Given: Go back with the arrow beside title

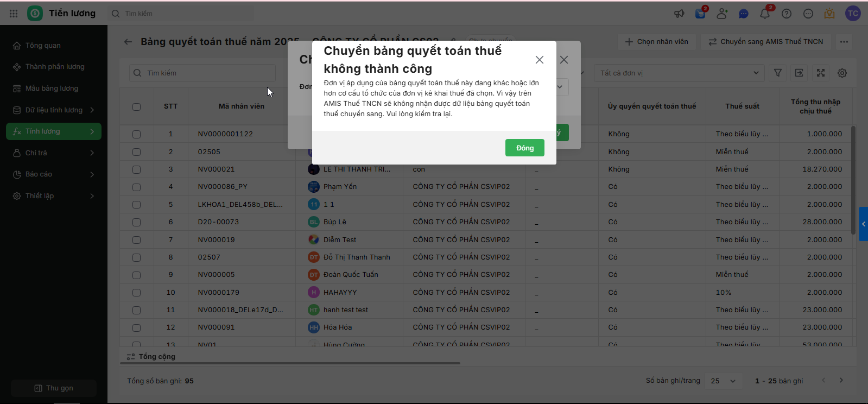Looking at the screenshot, I should pos(128,41).
